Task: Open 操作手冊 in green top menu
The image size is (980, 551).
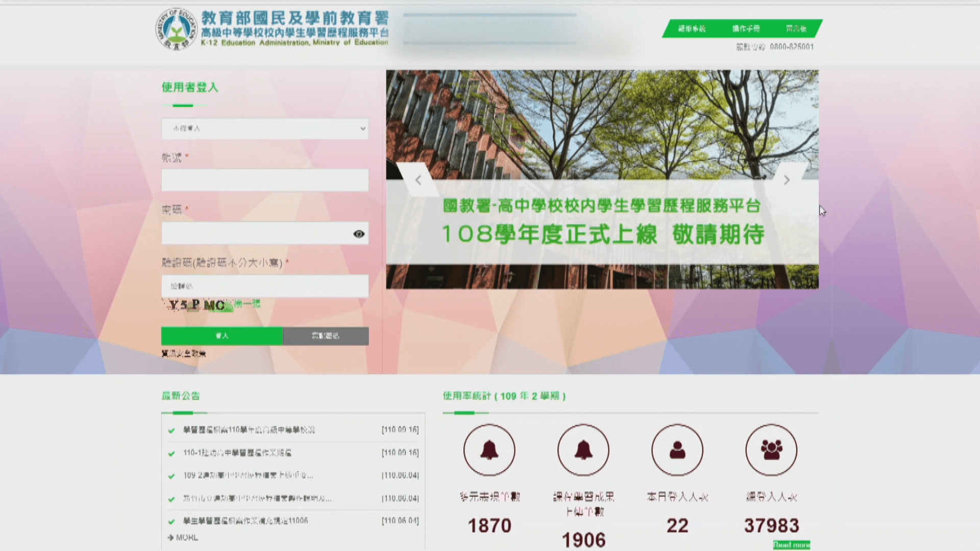Action: click(x=746, y=29)
